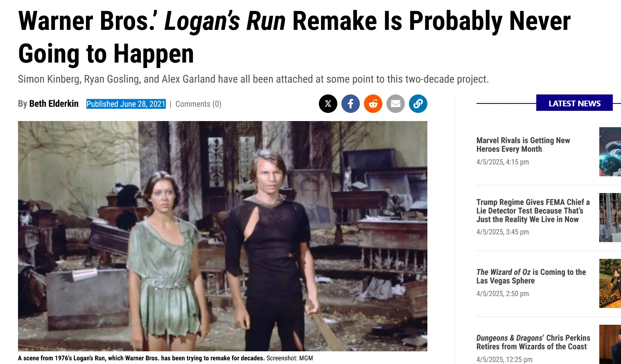Click the Latest News header
The height and width of the screenshot is (364, 621).
coord(574,103)
